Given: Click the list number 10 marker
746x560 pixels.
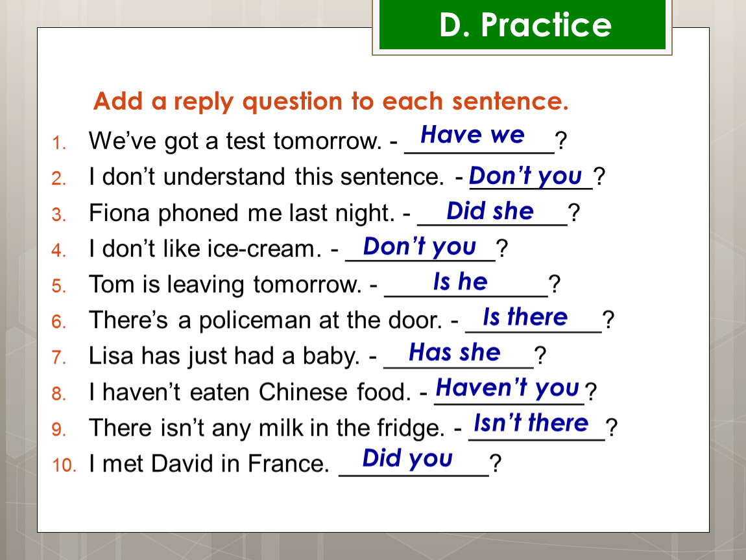Looking at the screenshot, I should pos(64,465).
